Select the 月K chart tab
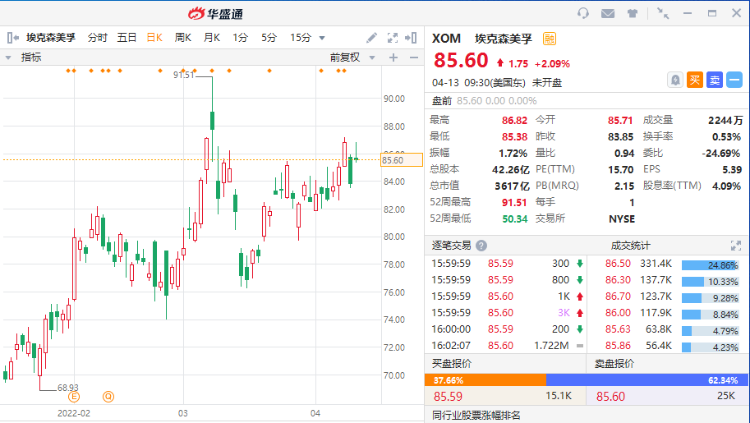This screenshot has width=750, height=423. (211, 37)
